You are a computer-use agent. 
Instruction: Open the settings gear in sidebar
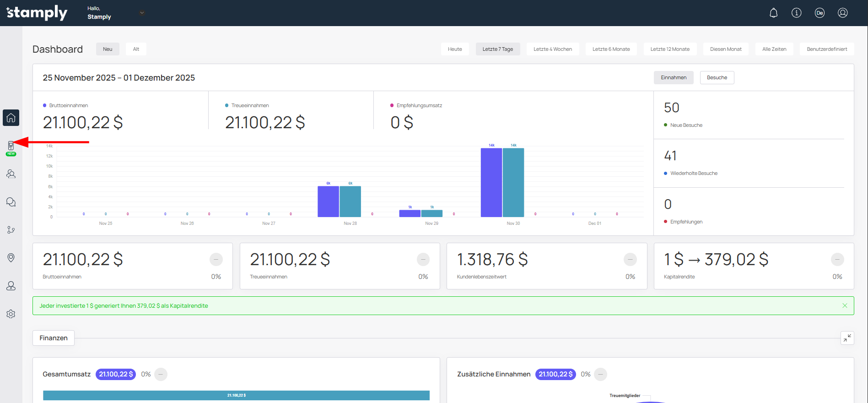coord(11,314)
